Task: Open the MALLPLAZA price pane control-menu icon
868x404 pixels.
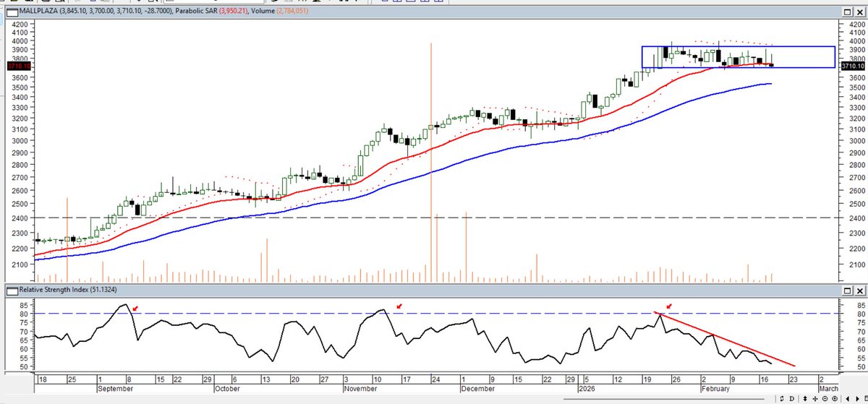Action: [x=11, y=12]
